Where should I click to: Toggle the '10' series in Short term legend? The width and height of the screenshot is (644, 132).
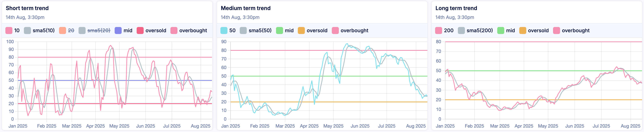click(17, 30)
